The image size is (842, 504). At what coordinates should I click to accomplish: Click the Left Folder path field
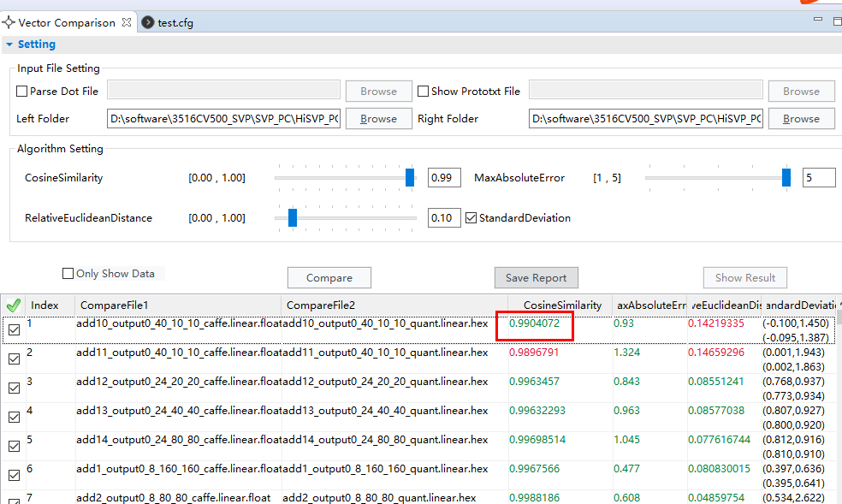tap(224, 119)
